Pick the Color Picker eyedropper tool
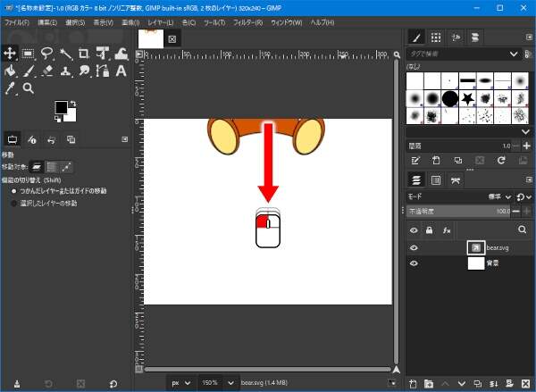The image size is (536, 392). (12, 88)
